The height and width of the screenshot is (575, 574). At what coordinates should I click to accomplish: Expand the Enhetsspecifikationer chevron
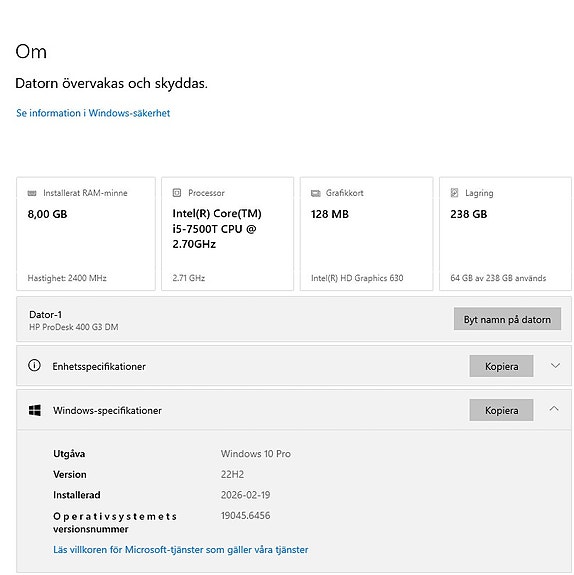(555, 366)
